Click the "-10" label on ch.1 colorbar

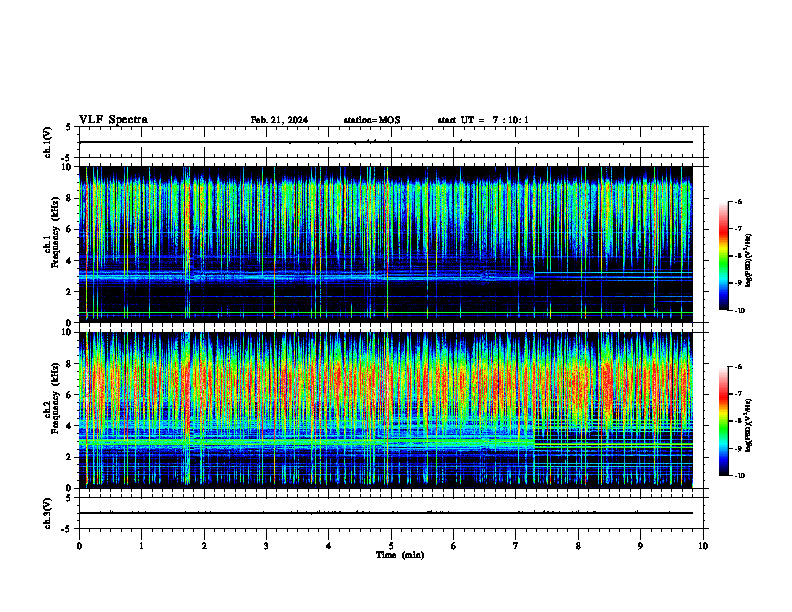739,311
